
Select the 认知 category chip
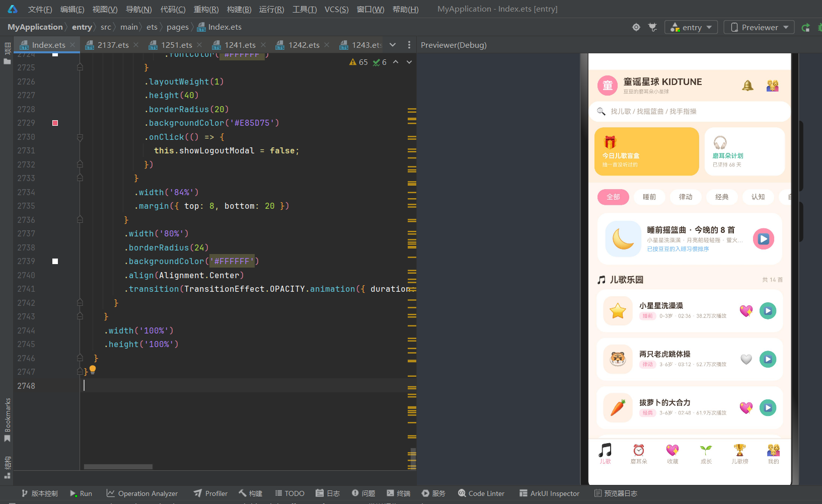(758, 197)
